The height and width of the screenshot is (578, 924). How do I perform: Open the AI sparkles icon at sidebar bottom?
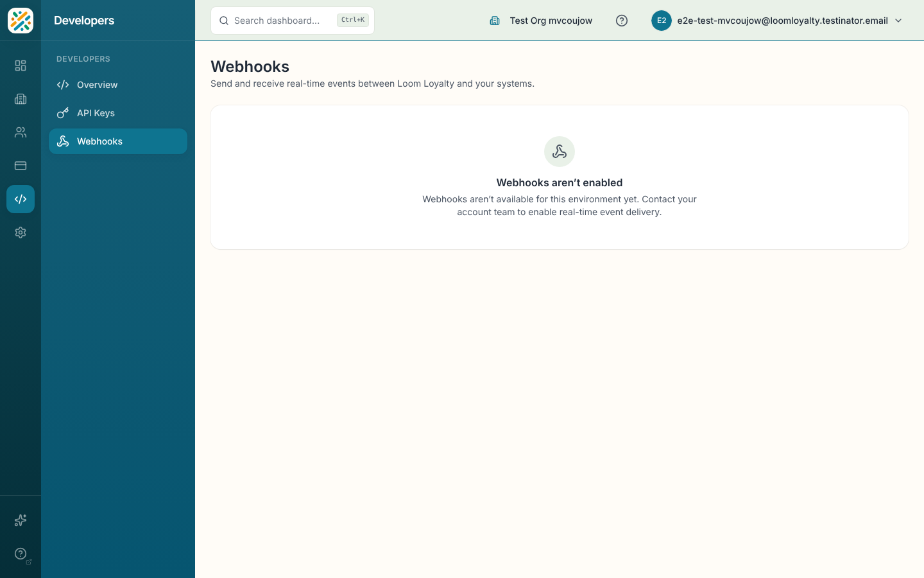[21, 520]
